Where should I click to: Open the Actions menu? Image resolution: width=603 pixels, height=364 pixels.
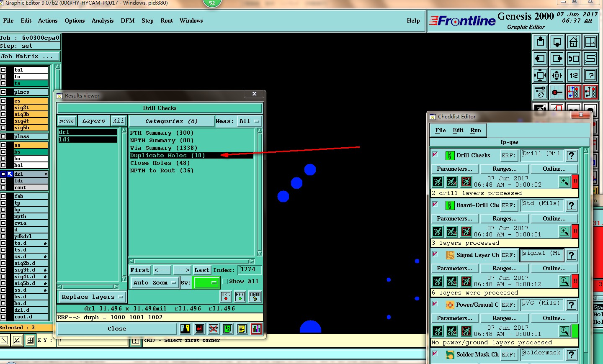point(48,21)
